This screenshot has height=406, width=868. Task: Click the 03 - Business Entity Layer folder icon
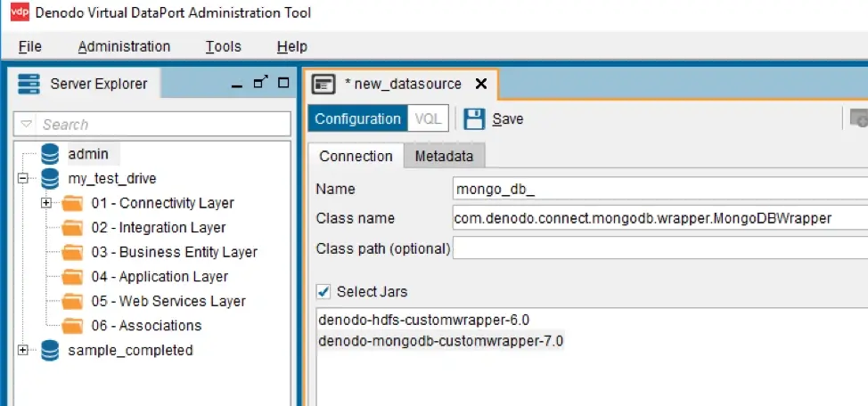click(72, 252)
